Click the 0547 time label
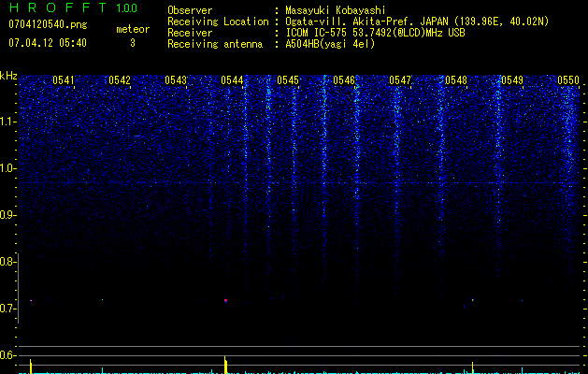The height and width of the screenshot is (374, 588). (x=400, y=80)
